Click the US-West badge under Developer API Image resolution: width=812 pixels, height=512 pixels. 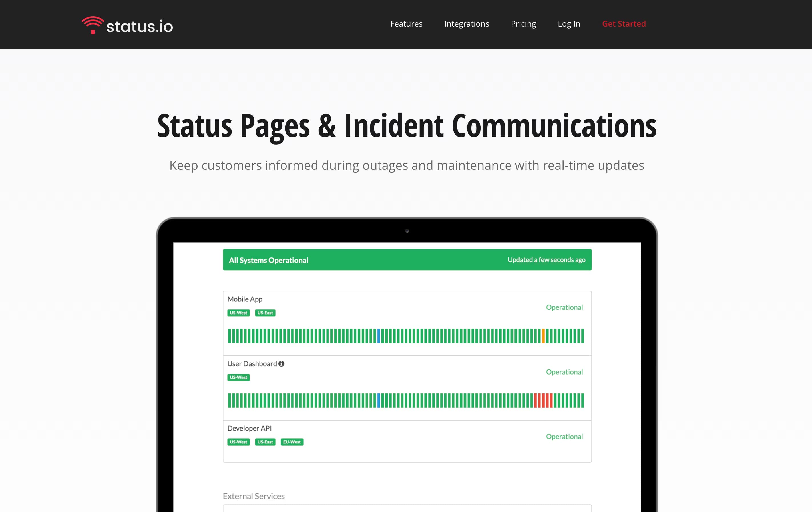[x=238, y=442]
